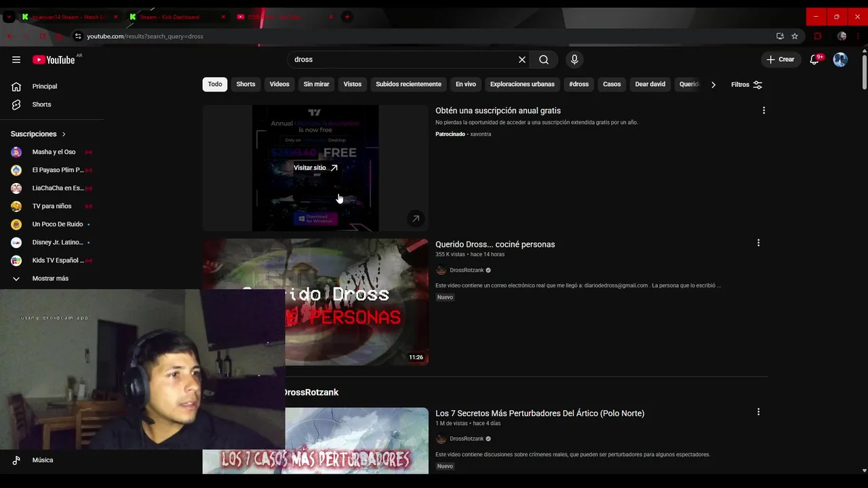Select the Dear david filter chip

click(x=650, y=84)
